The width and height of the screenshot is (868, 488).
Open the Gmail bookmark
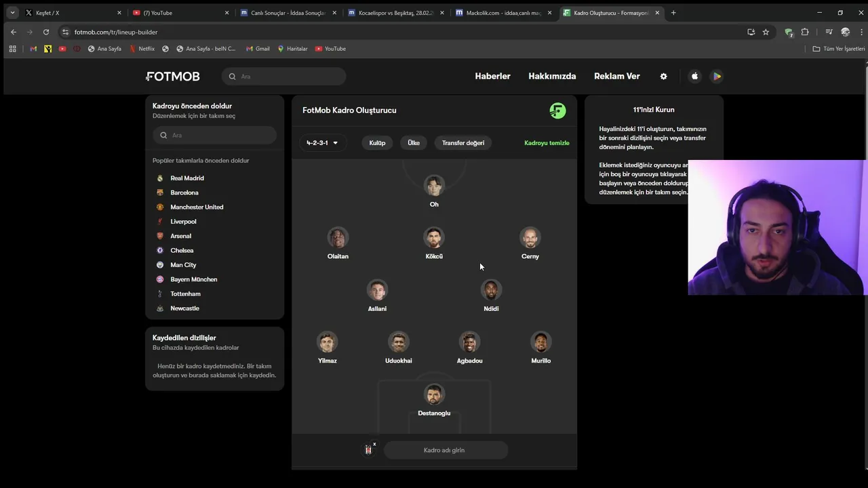258,49
